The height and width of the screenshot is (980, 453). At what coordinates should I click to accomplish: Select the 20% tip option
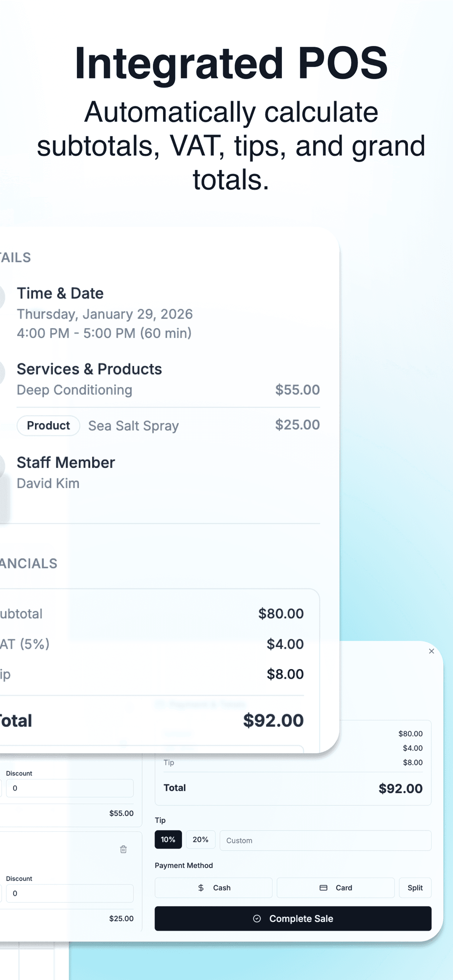coord(200,840)
